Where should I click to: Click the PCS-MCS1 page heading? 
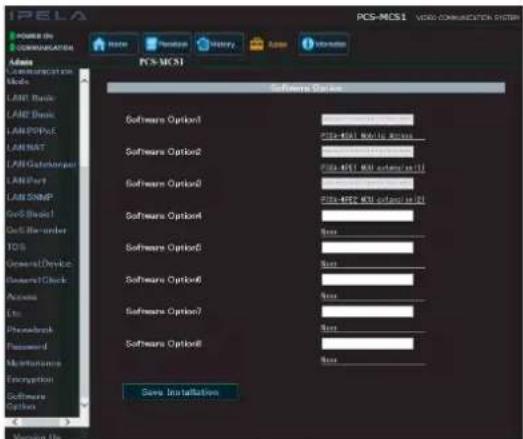[x=161, y=62]
